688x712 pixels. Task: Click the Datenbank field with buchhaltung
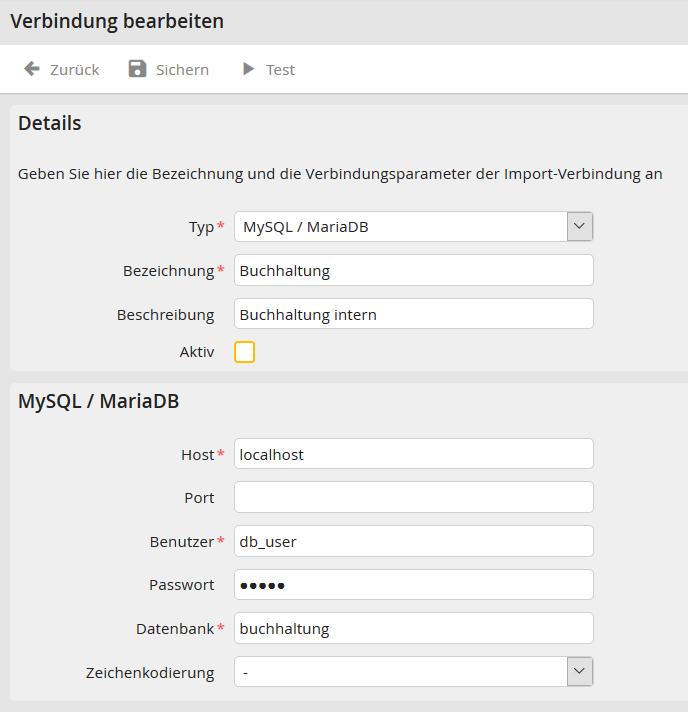pyautogui.click(x=413, y=628)
